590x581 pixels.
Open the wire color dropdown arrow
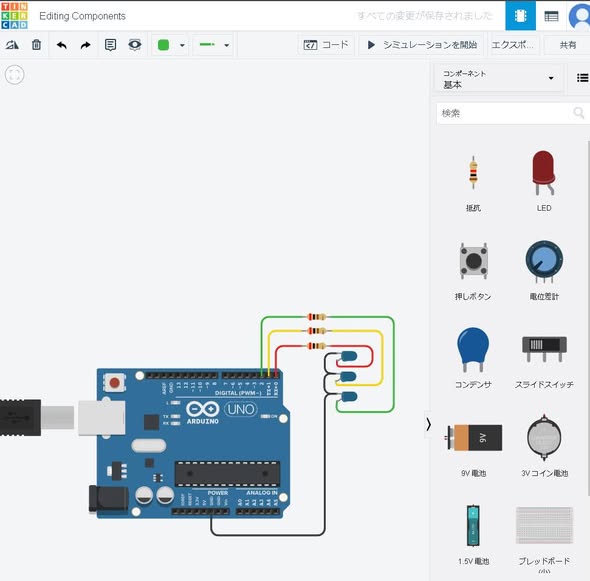pos(182,45)
